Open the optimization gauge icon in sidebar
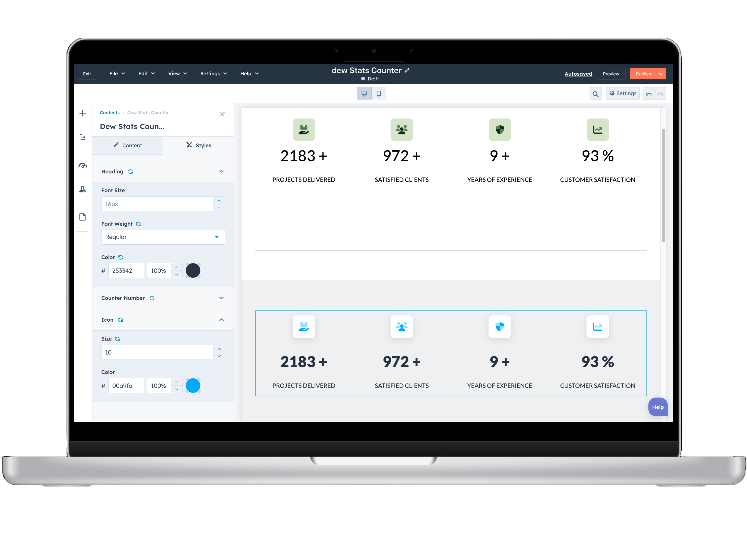 tap(83, 165)
